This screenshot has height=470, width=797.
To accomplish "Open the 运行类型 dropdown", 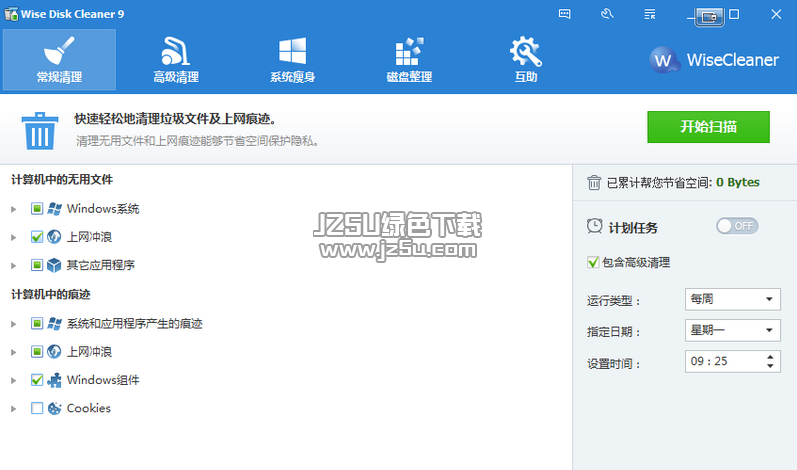I will coord(732,299).
